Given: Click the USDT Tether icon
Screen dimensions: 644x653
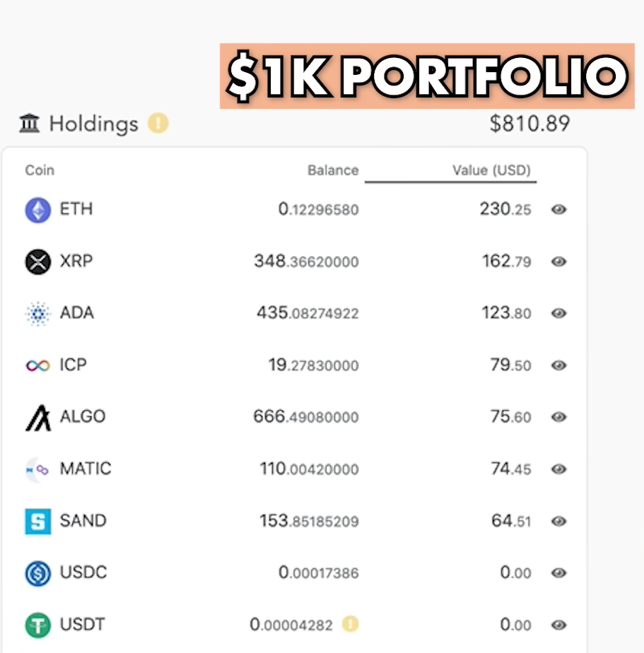Looking at the screenshot, I should point(38,625).
